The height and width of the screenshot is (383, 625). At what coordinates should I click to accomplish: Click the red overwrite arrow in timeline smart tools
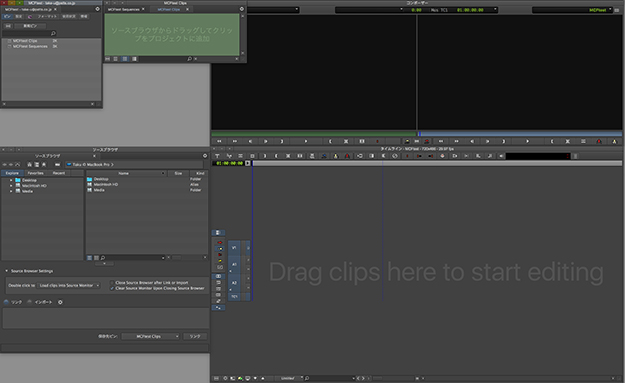219,242
